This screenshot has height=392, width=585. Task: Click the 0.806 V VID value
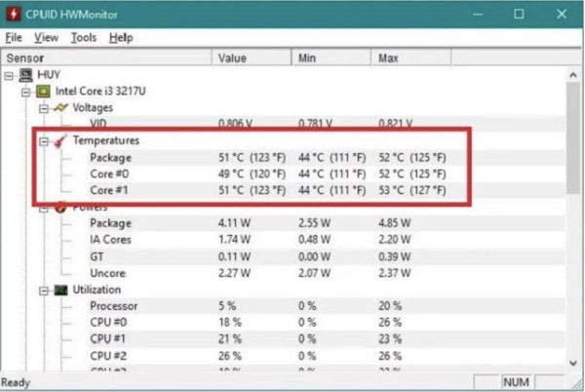point(235,124)
